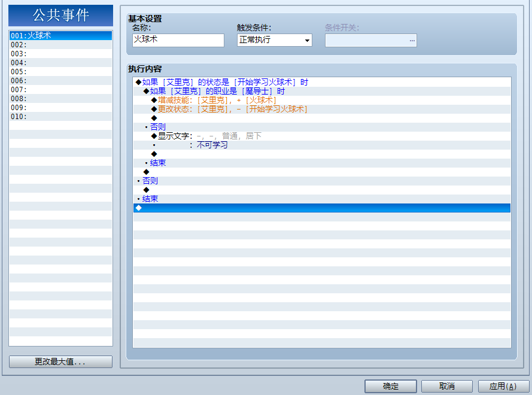Image resolution: width=532 pixels, height=395 pixels.
Task: Select common event 010:
Action: [60, 117]
